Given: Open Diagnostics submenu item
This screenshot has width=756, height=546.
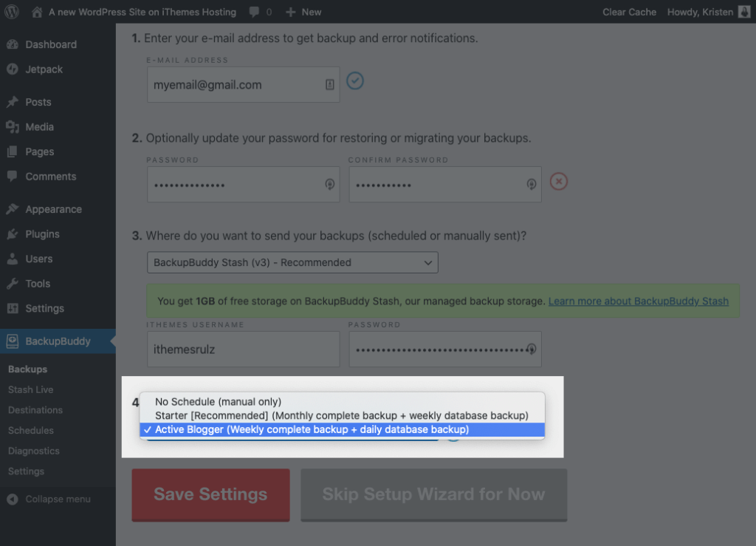Looking at the screenshot, I should (34, 451).
